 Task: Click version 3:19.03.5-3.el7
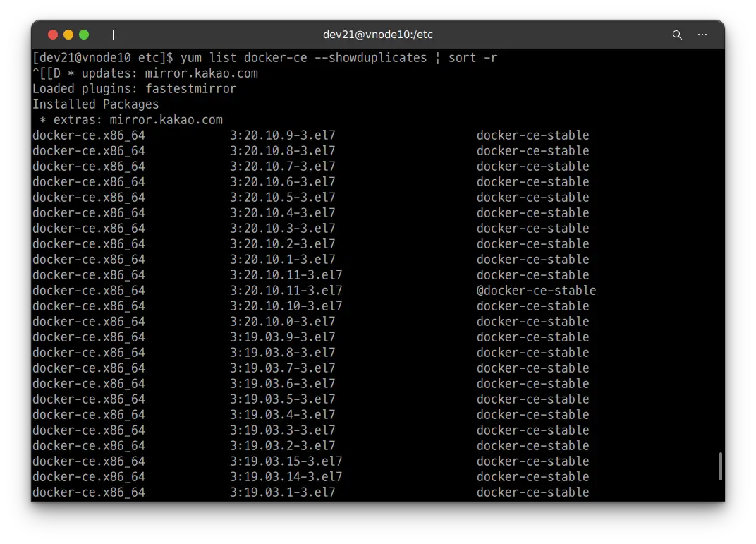(x=282, y=399)
